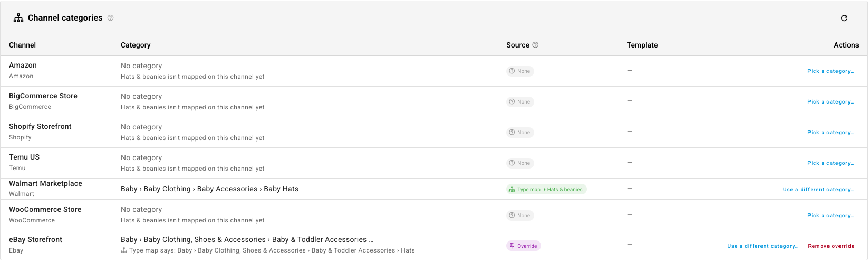Click the Source column header
This screenshot has width=868, height=261.
518,45
